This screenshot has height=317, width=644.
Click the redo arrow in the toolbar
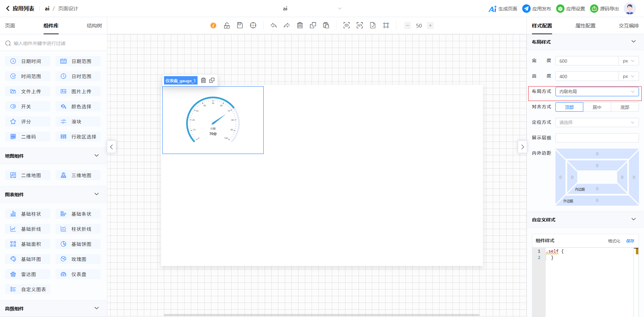287,25
